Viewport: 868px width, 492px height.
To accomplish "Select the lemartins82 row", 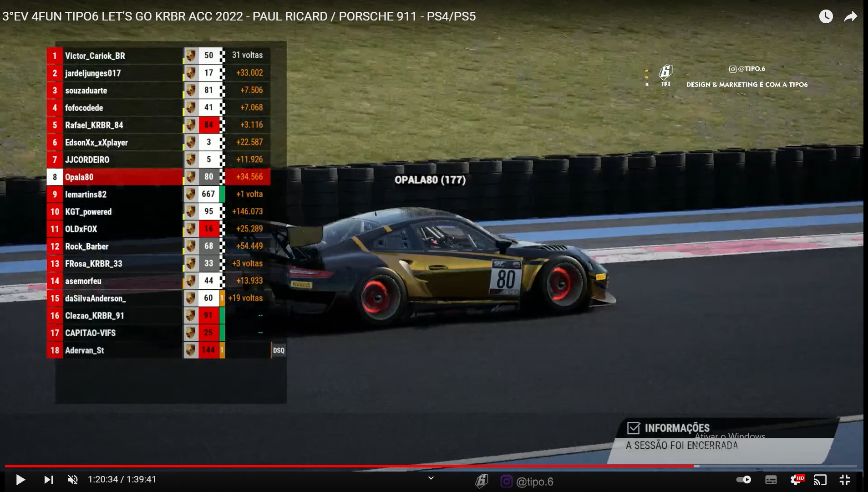I will click(158, 194).
